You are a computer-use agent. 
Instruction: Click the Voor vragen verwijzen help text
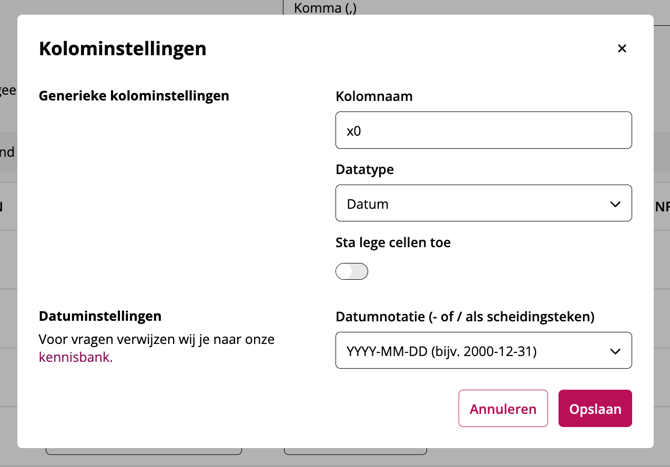pyautogui.click(x=156, y=339)
